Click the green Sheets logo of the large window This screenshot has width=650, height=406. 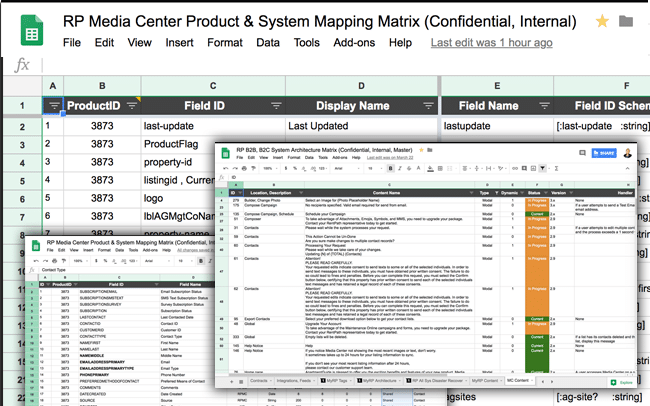coord(32,30)
